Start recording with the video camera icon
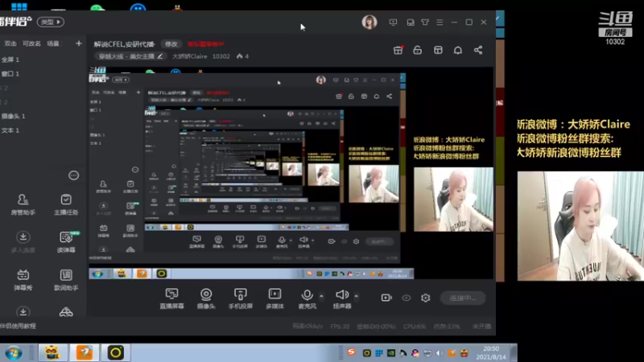The width and height of the screenshot is (644, 362). coord(386,298)
